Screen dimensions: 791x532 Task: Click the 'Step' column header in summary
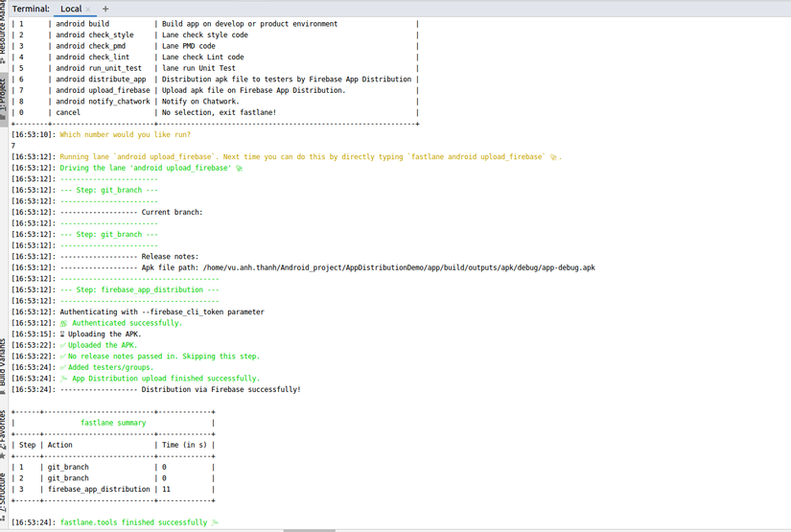(x=27, y=446)
